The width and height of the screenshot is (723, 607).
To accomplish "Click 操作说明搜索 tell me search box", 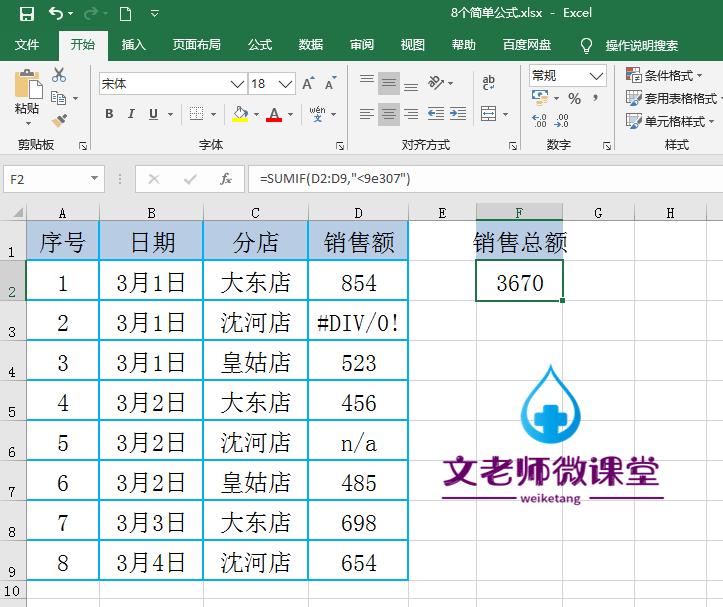I will click(641, 45).
